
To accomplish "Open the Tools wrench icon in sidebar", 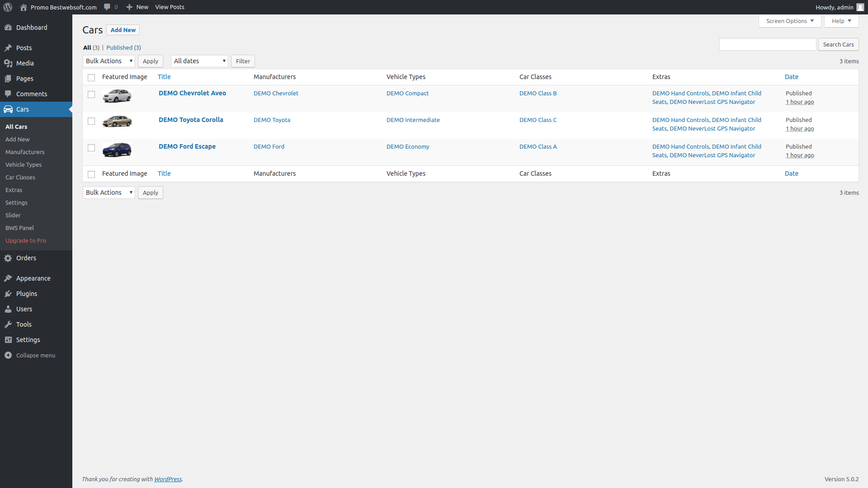I will point(8,324).
